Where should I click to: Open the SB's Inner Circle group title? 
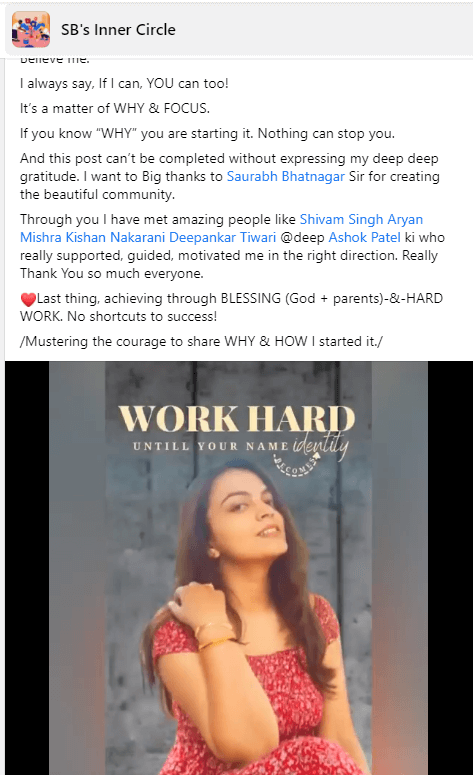(x=118, y=30)
